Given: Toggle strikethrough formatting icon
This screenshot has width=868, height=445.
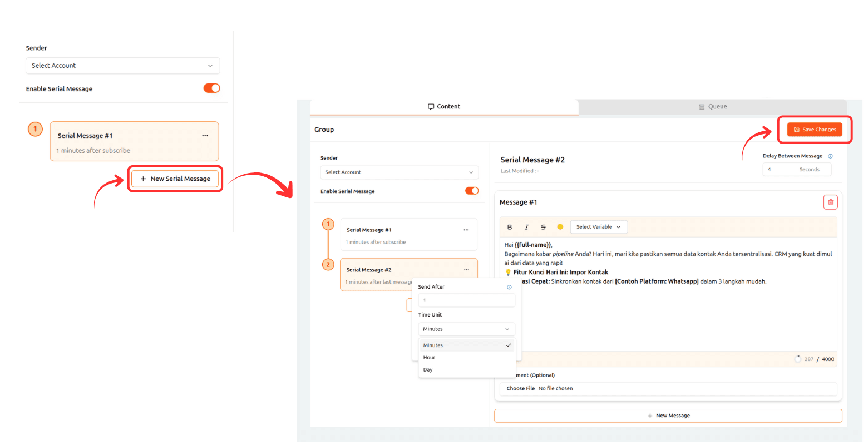Looking at the screenshot, I should click(x=543, y=227).
